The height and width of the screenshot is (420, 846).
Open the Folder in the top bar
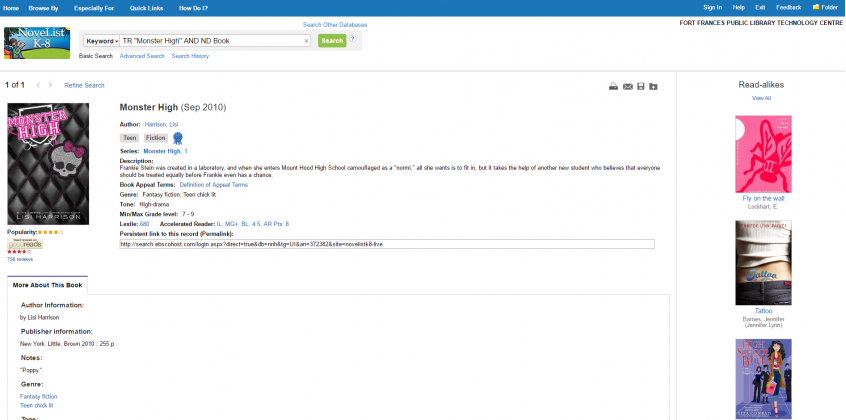[x=826, y=7]
